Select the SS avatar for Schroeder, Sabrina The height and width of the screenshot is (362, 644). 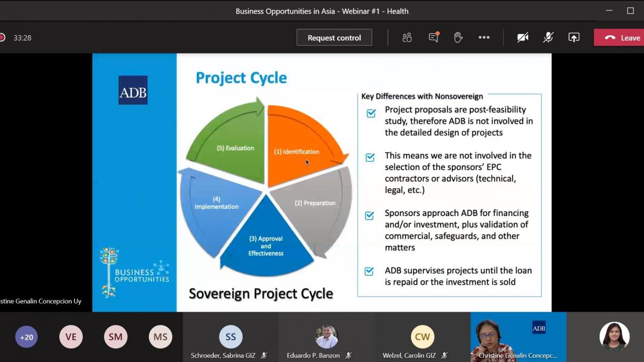pos(231,337)
